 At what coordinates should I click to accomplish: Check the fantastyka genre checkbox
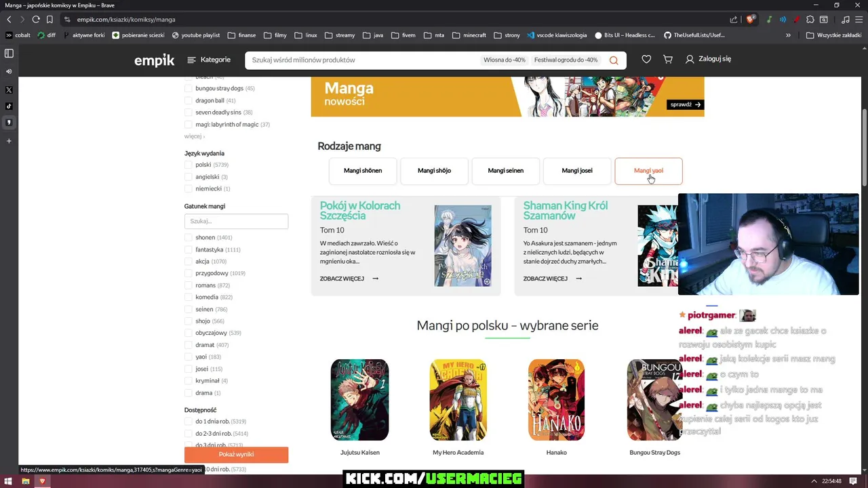(x=189, y=249)
